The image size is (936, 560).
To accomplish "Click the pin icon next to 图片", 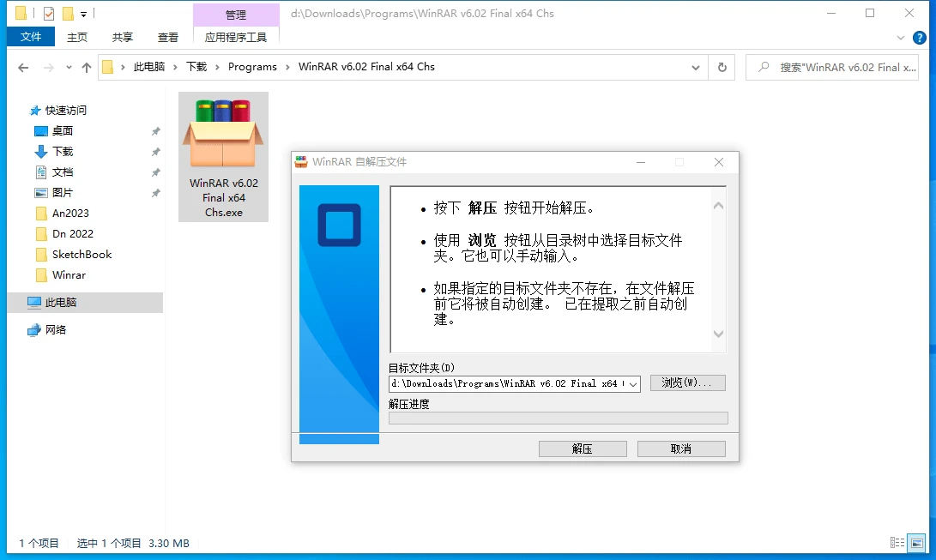I will click(156, 193).
